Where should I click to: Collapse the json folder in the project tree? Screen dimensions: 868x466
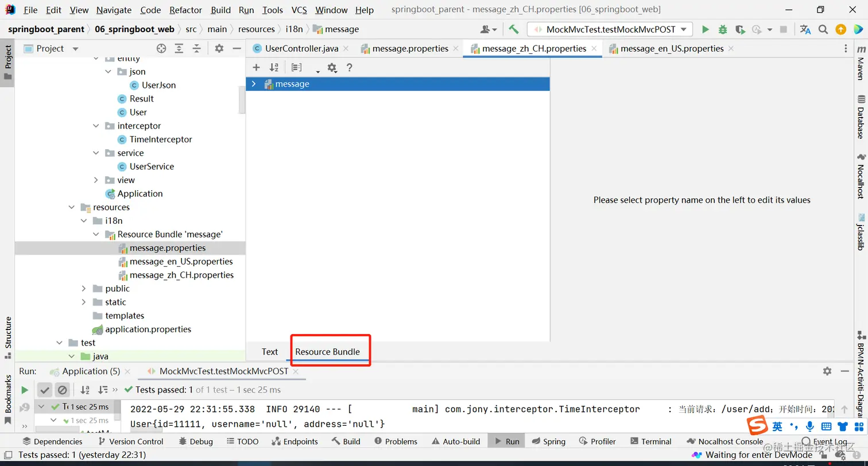coord(108,72)
